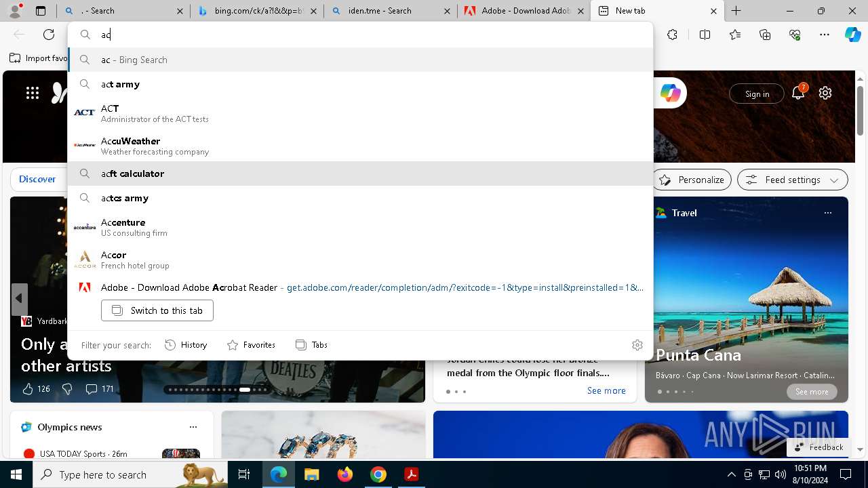Open the action center notification icon
Screen dimensions: 868x488
[846, 474]
